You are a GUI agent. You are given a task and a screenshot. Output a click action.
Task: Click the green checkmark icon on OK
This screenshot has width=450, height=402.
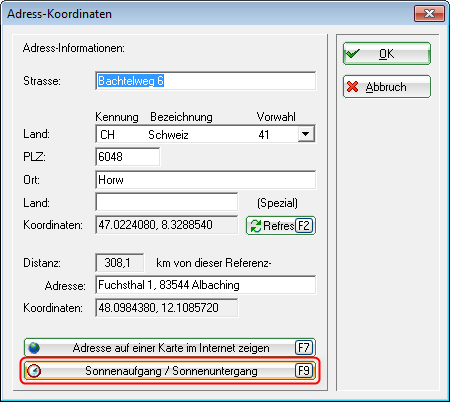(353, 53)
